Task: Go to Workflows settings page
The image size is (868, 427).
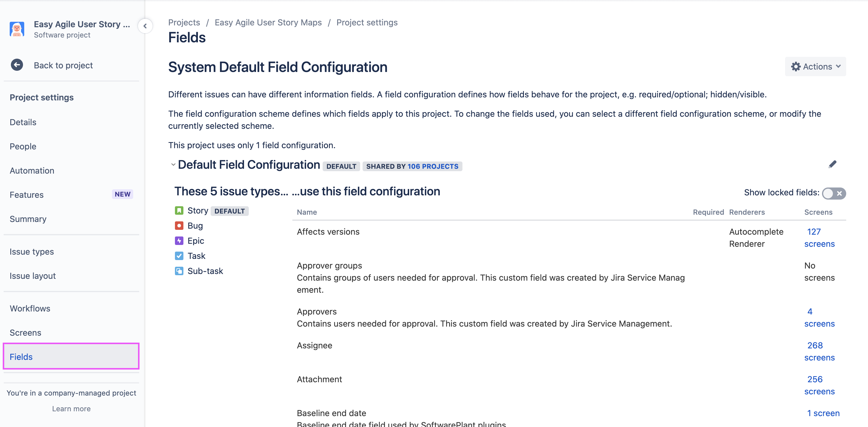Action: pos(30,308)
